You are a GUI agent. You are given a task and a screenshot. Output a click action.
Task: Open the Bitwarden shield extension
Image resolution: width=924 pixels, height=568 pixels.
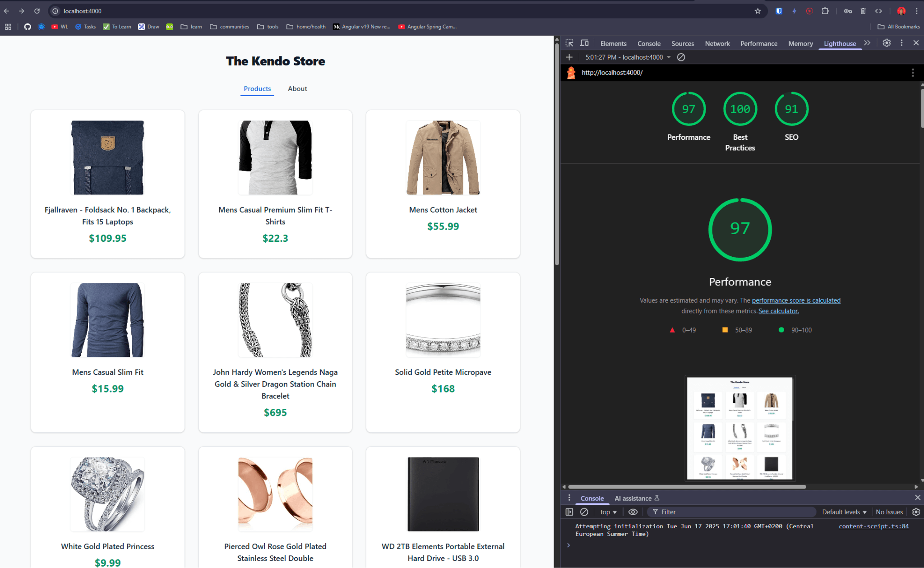[x=779, y=11]
